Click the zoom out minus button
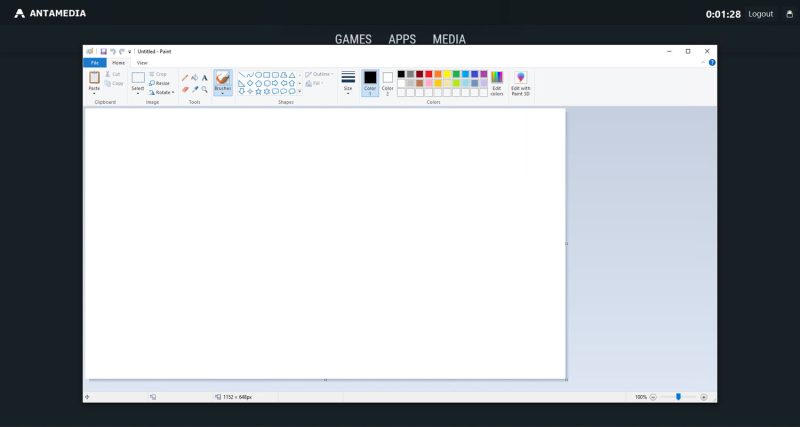 coord(653,397)
